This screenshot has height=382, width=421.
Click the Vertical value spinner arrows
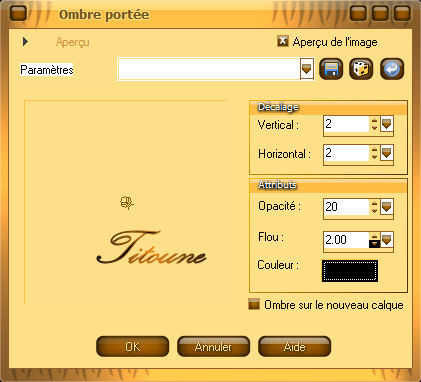pyautogui.click(x=374, y=124)
